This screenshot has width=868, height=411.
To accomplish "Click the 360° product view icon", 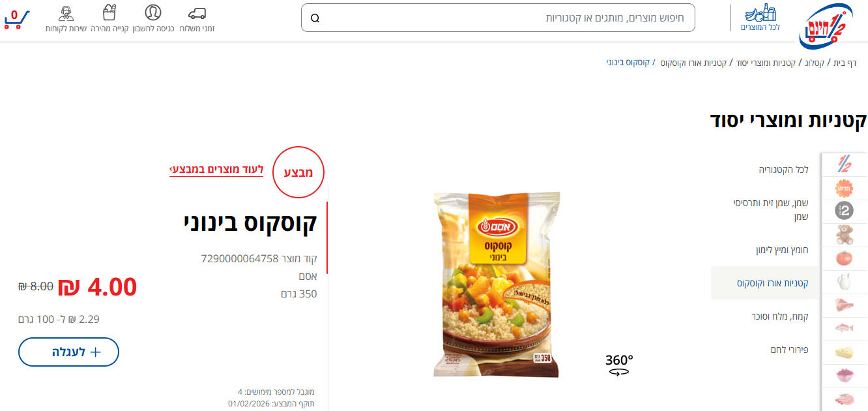I will tap(619, 364).
